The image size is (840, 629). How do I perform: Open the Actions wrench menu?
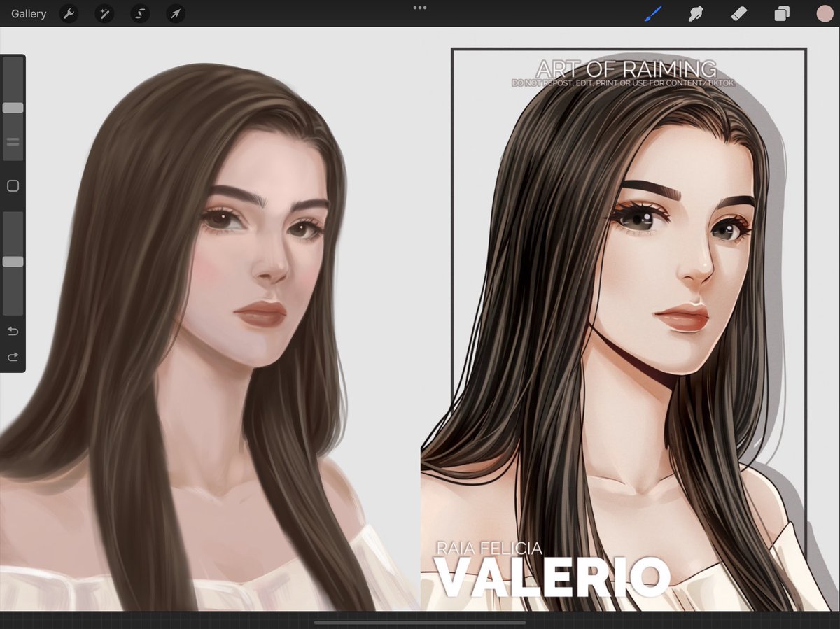coord(69,13)
